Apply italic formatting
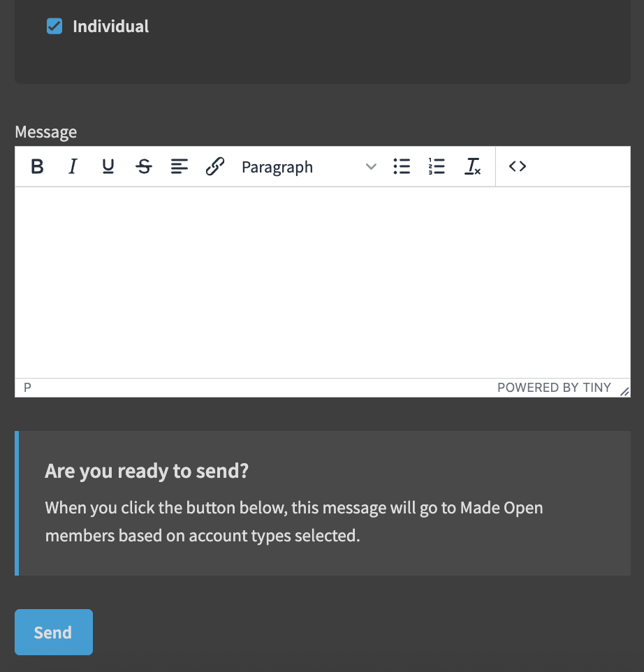The height and width of the screenshot is (672, 644). pyautogui.click(x=73, y=167)
